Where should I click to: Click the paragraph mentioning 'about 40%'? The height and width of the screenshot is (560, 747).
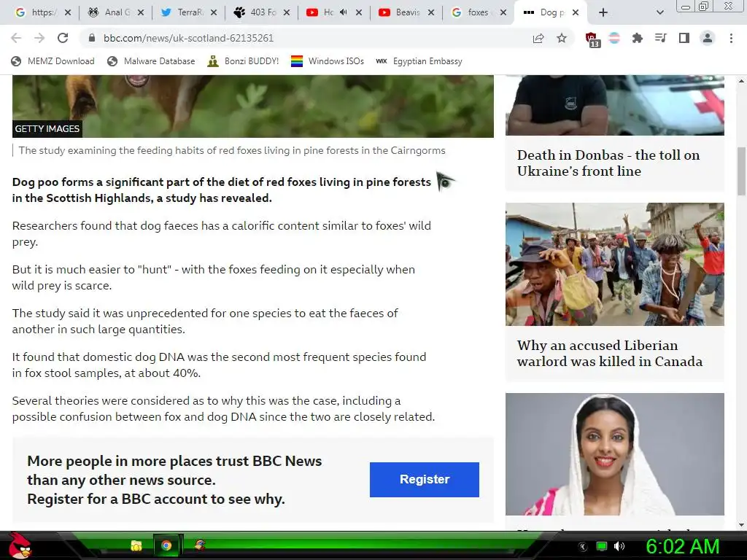point(219,365)
